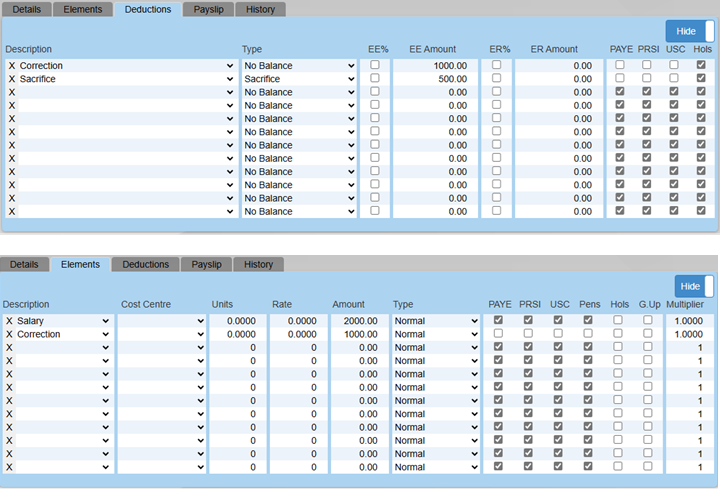720x495 pixels.
Task: Click the EE Amount field showing 1000.00
Action: point(432,66)
